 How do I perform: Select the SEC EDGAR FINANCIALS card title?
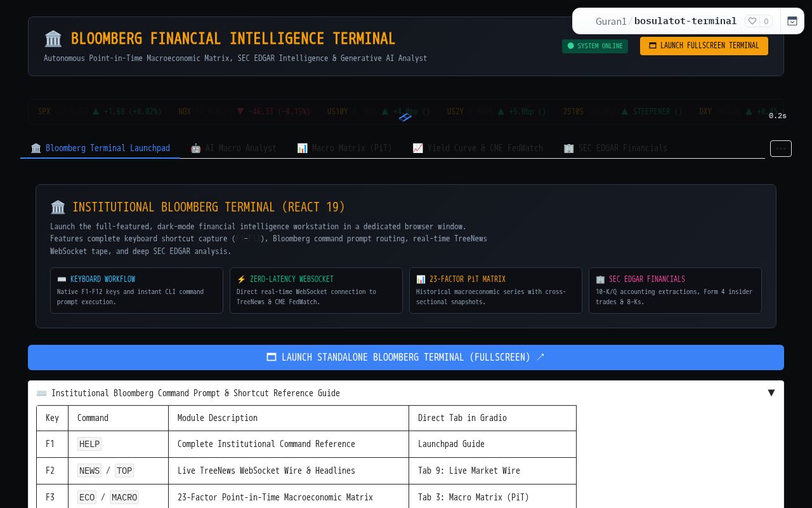point(647,279)
